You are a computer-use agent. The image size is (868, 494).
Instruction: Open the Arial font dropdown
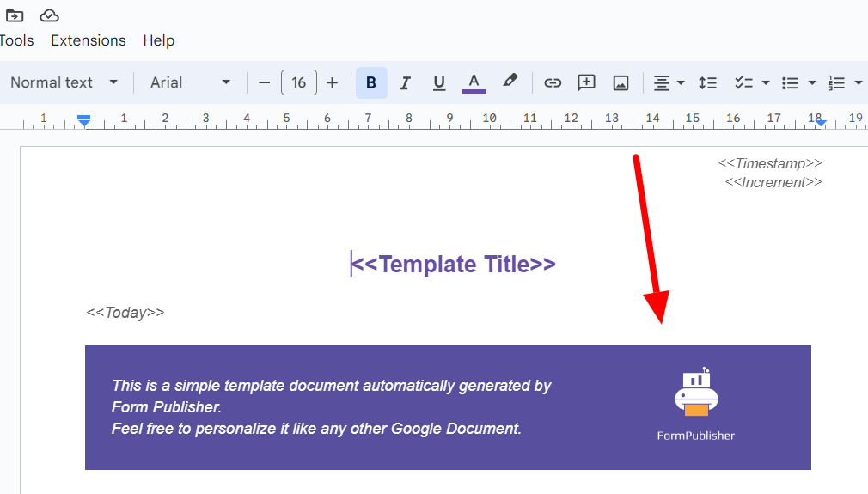pyautogui.click(x=190, y=82)
